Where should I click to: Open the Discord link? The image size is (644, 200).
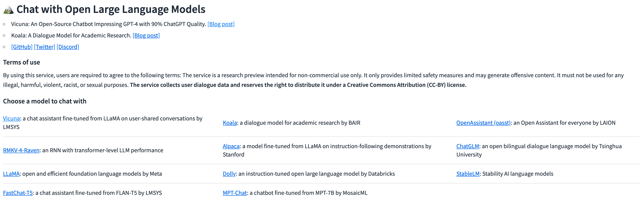click(68, 47)
